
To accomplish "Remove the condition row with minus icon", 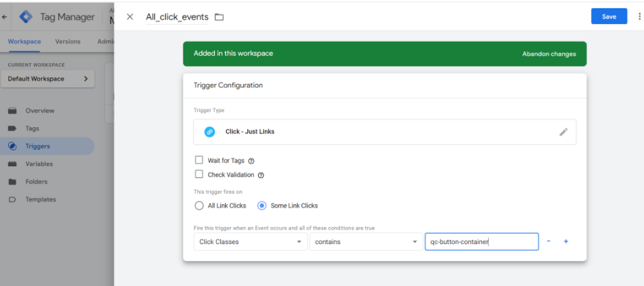I will coord(549,241).
